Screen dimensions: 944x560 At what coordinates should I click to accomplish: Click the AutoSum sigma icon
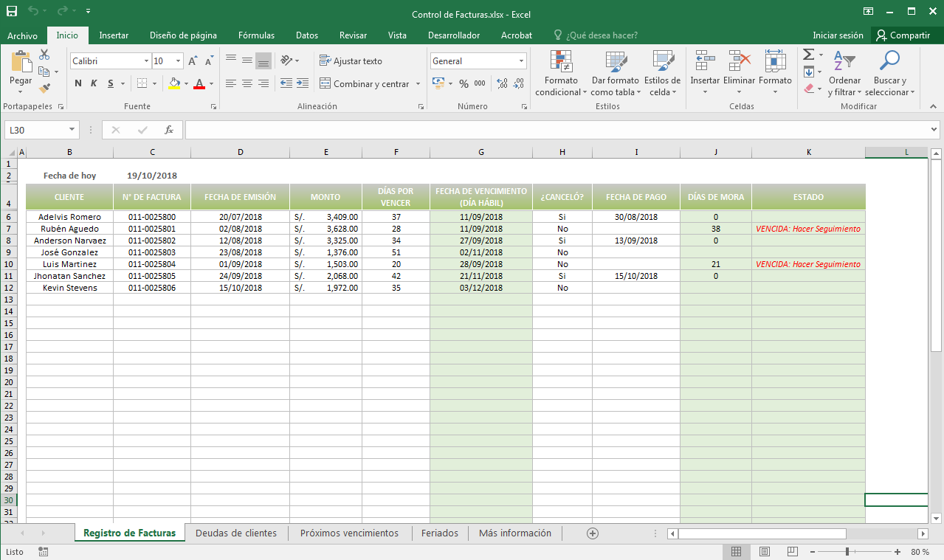808,55
